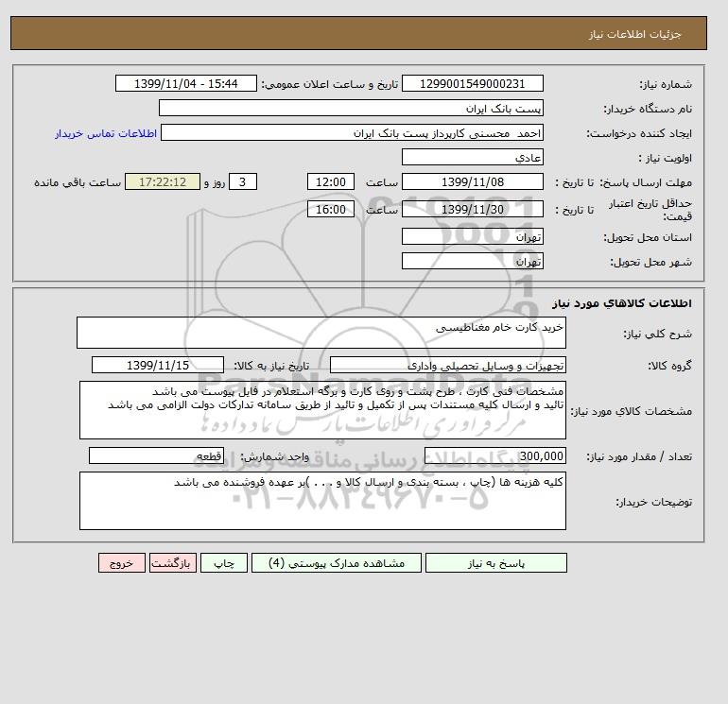Click the validity time field 16:00
728x704 pixels.
331,209
